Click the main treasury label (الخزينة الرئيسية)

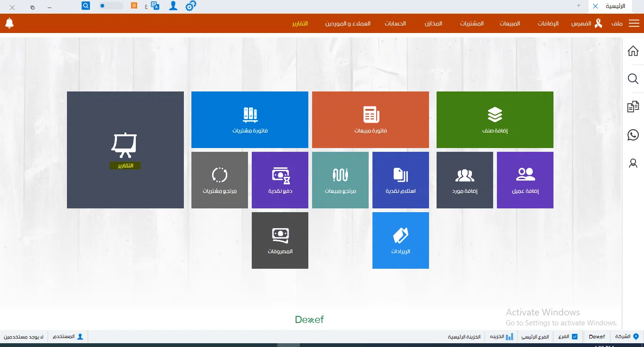point(464,337)
